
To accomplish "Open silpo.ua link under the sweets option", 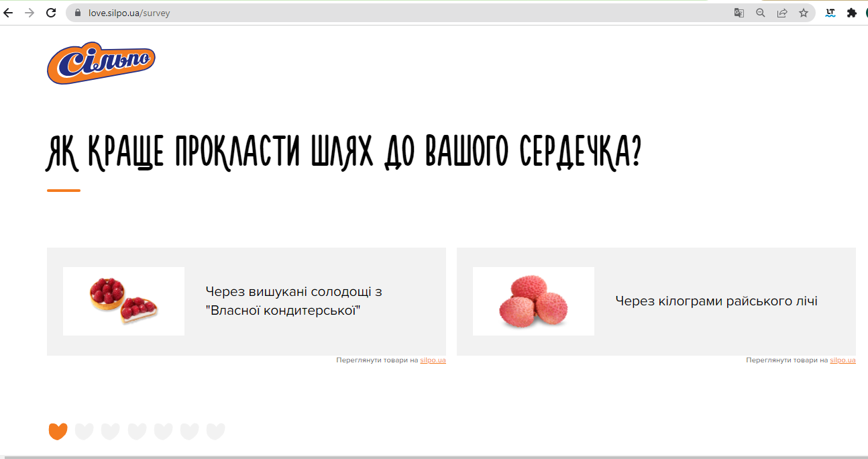I will point(433,360).
